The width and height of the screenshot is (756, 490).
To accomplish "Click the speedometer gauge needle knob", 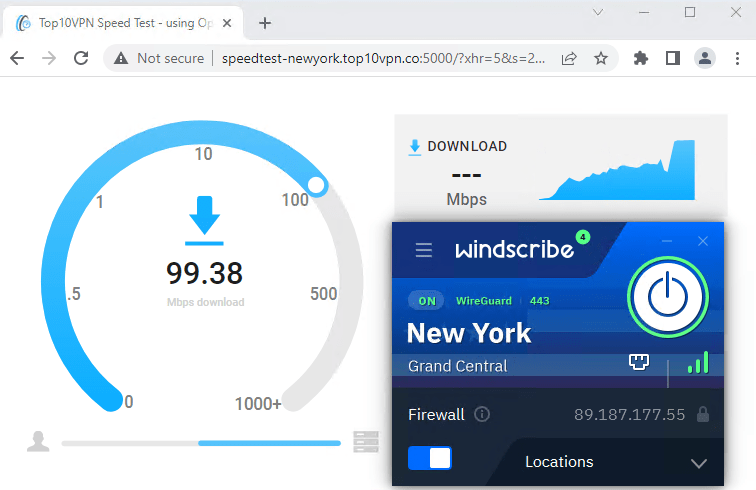I will [x=316, y=185].
